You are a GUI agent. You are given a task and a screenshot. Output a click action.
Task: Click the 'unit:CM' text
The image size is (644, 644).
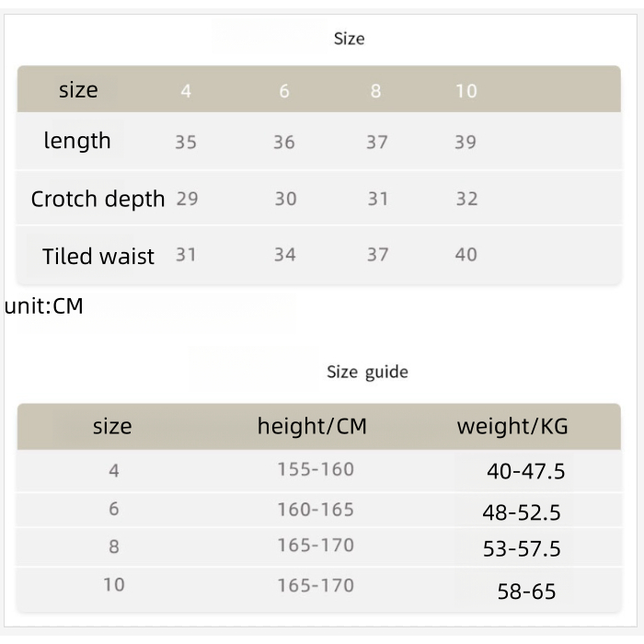[43, 306]
